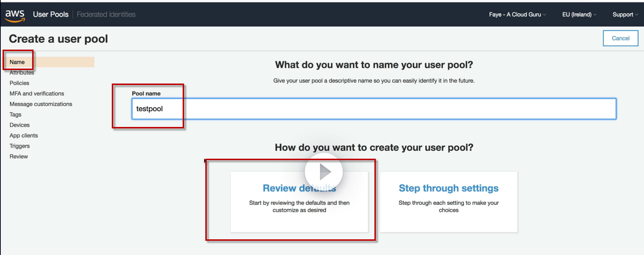644x255 pixels.
Task: Click into the Pool name input field
Action: 374,109
